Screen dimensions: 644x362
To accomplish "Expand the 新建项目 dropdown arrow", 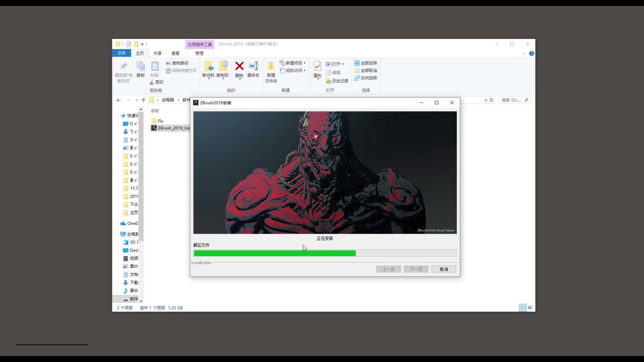I will (305, 63).
